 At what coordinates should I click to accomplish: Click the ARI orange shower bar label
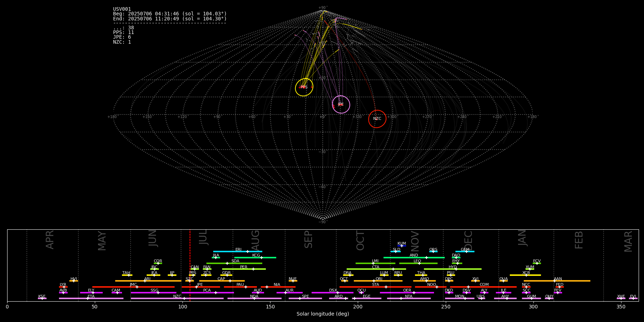click(147, 279)
